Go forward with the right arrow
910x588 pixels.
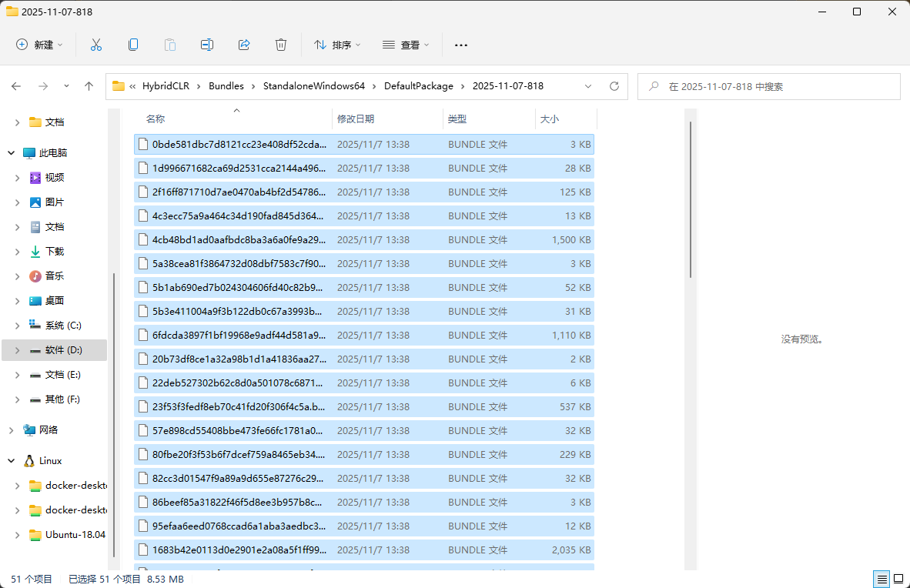43,86
